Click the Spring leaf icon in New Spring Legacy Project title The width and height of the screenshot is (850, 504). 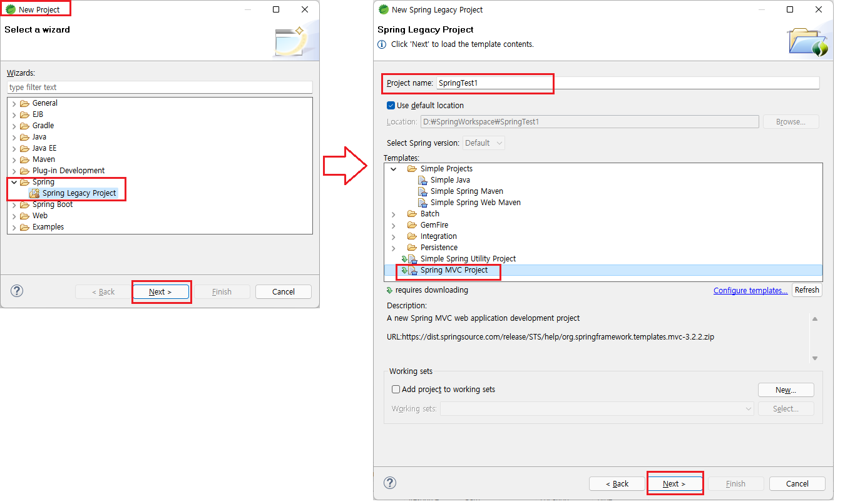click(x=384, y=9)
